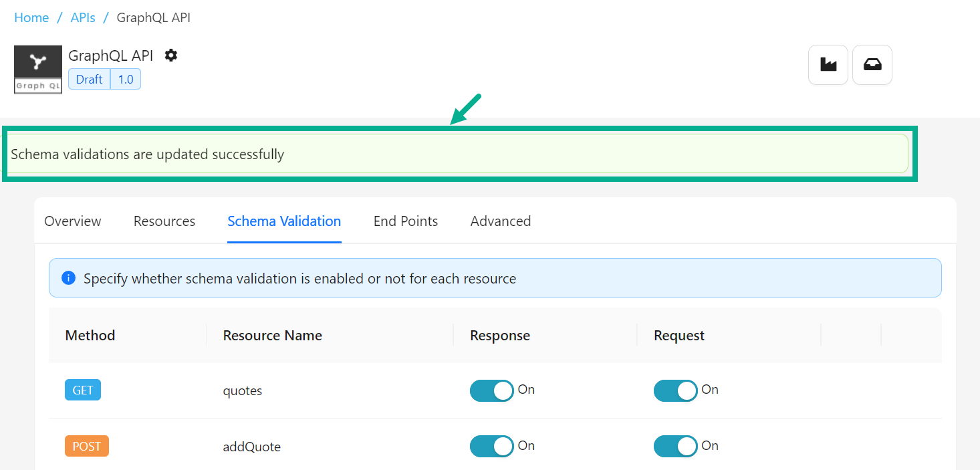
Task: Go to Home via the breadcrumb link
Action: click(31, 17)
